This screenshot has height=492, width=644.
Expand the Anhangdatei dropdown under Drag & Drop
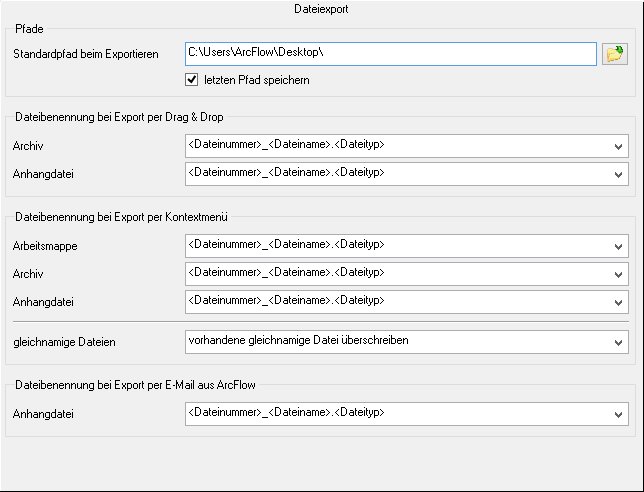(x=407, y=174)
